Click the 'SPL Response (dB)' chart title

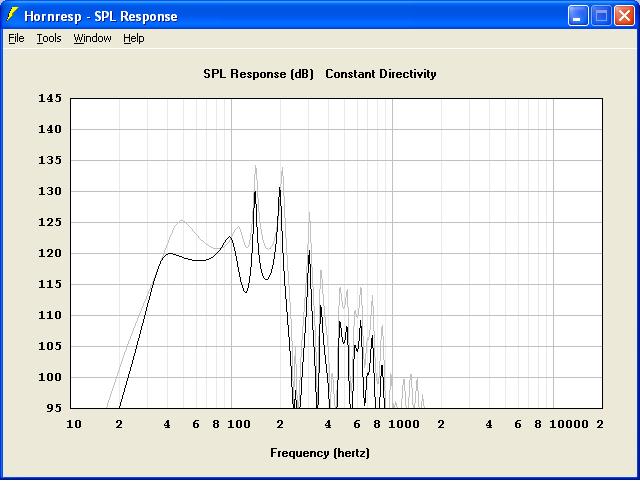[258, 74]
